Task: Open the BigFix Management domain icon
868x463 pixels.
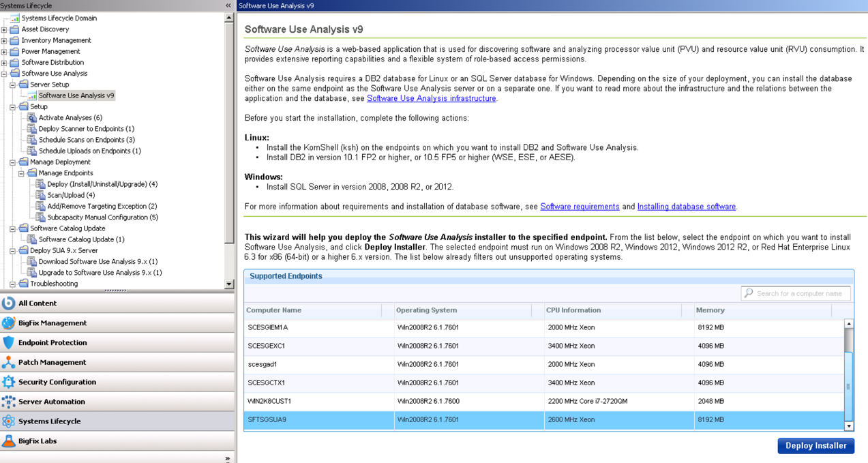Action: point(8,323)
